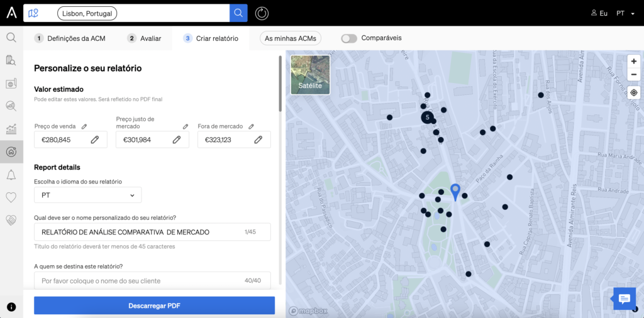Zoom in the map with plus button
This screenshot has height=318, width=644.
tap(634, 61)
